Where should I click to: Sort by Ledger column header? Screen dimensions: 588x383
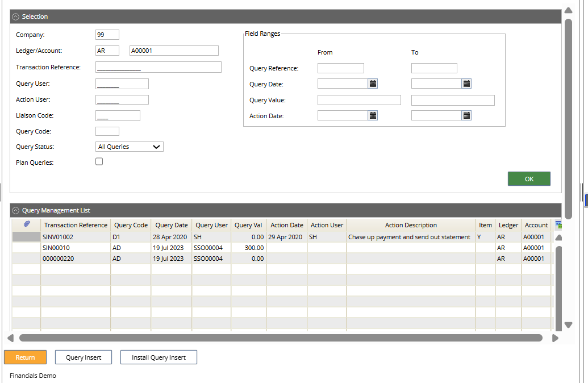tap(508, 225)
